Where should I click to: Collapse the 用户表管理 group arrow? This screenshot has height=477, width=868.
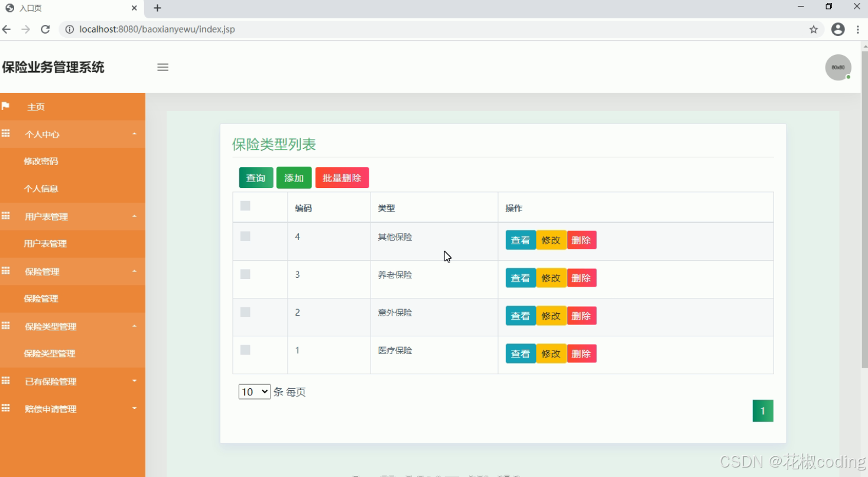134,216
